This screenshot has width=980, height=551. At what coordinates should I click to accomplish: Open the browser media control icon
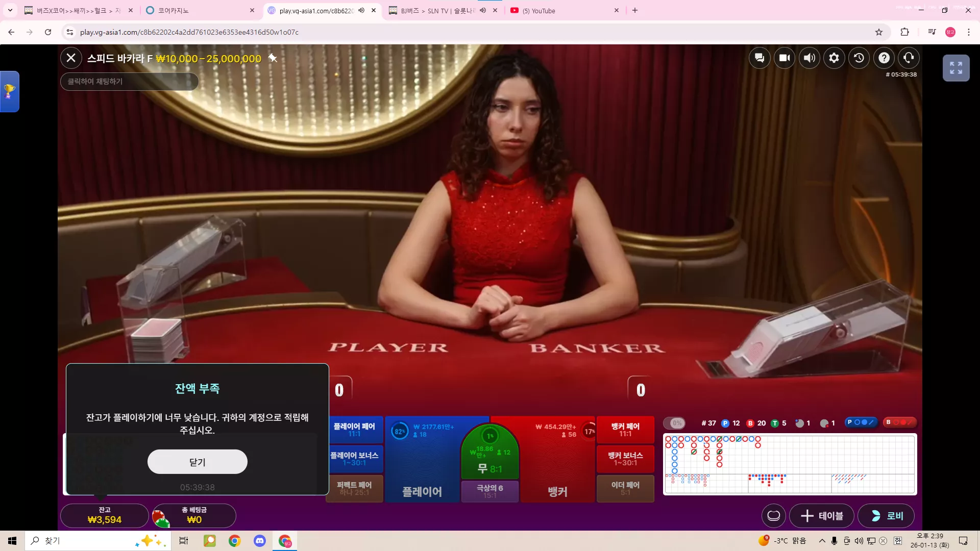(932, 32)
